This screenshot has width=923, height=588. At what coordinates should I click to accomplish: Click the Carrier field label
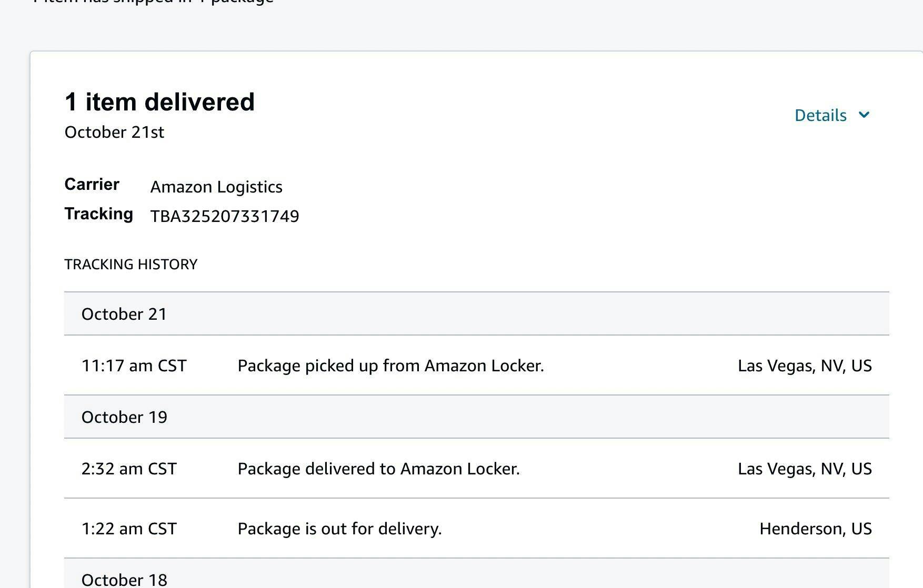pos(92,185)
